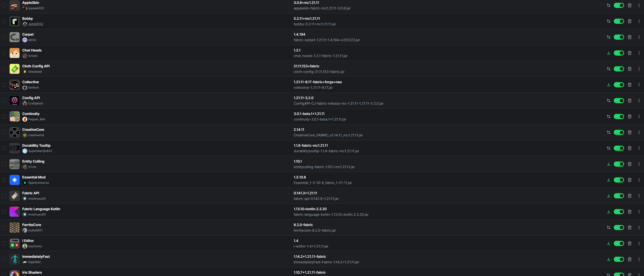Open more options for I Editor
This screenshot has height=276, width=644.
coord(639,243)
